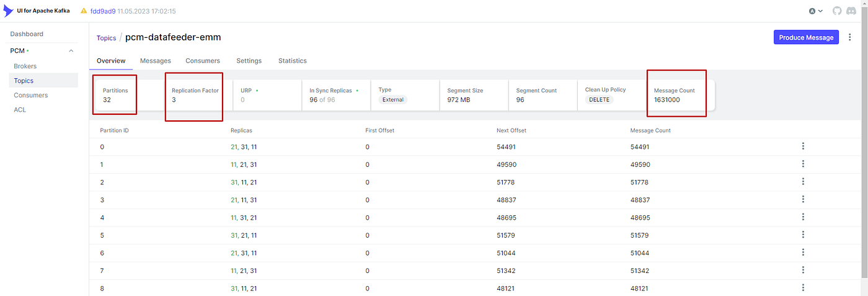Image resolution: width=868 pixels, height=296 pixels.
Task: Click the Produce Message button
Action: point(806,37)
